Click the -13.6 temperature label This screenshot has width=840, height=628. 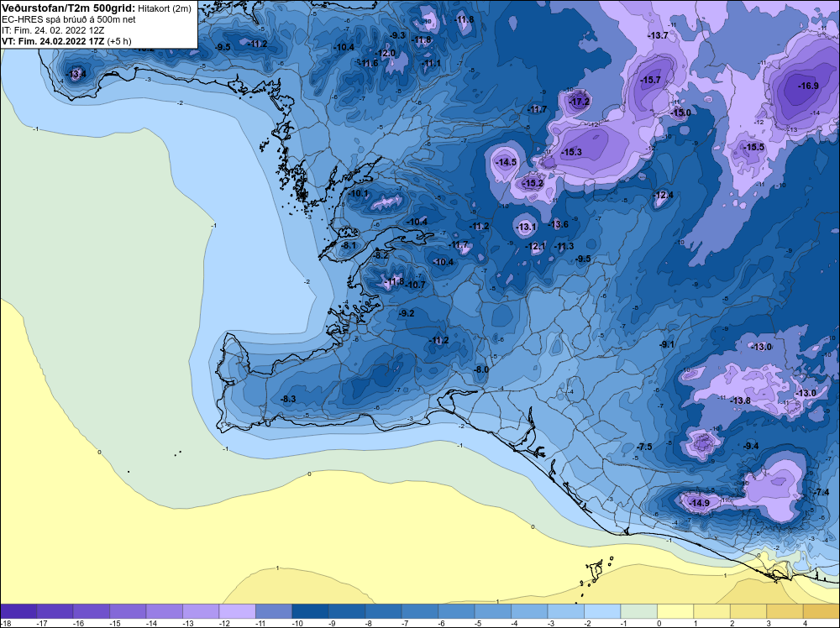(x=559, y=224)
